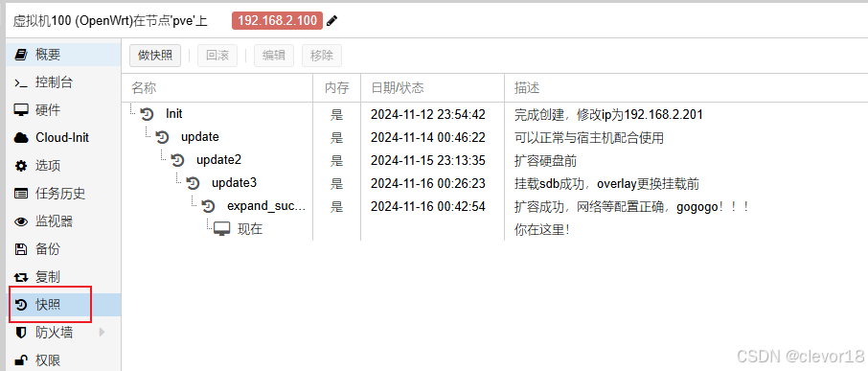Click date 2024-11-16 00:42:54
Image resolution: width=868 pixels, height=371 pixels.
[428, 206]
